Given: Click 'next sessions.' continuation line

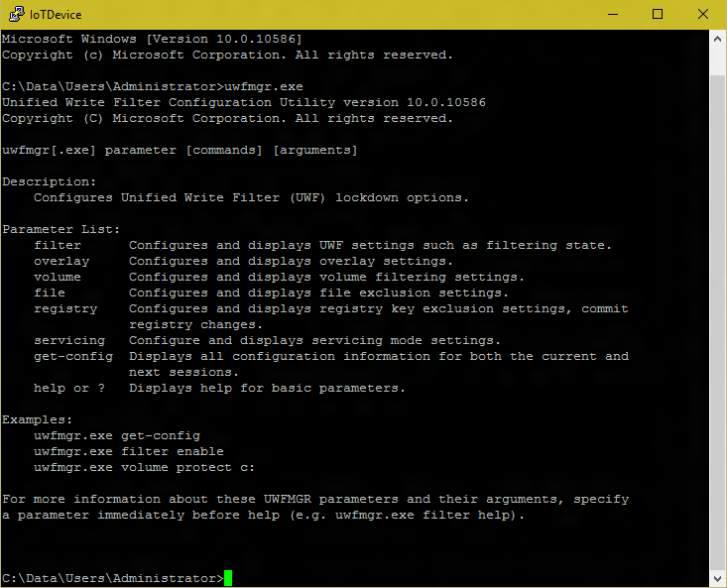Looking at the screenshot, I should tap(183, 372).
